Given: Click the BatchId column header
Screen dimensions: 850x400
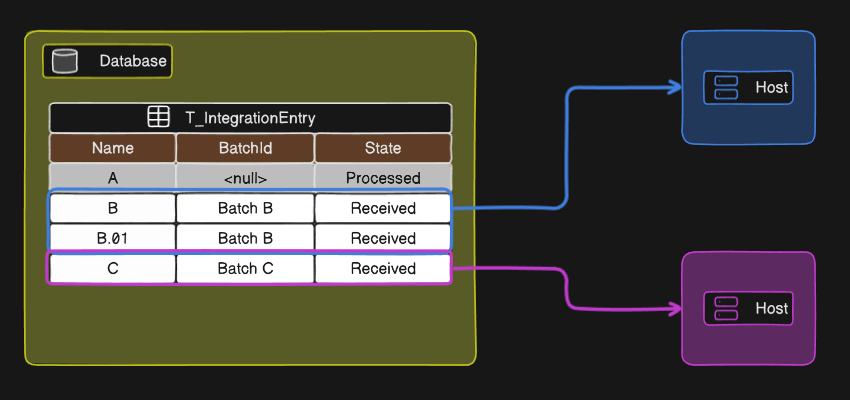Looking at the screenshot, I should click(245, 148).
